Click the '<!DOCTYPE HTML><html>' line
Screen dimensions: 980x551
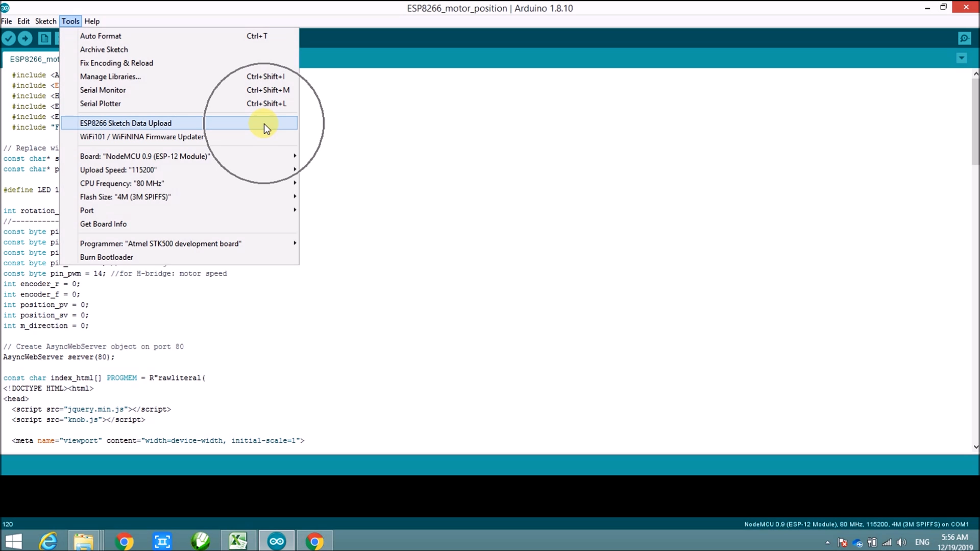48,388
